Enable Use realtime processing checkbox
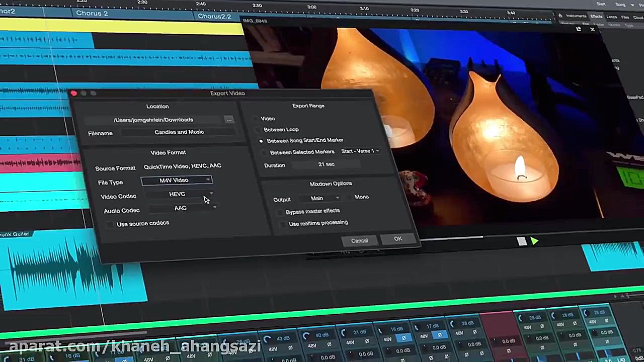Image resolution: width=644 pixels, height=362 pixels. (283, 224)
